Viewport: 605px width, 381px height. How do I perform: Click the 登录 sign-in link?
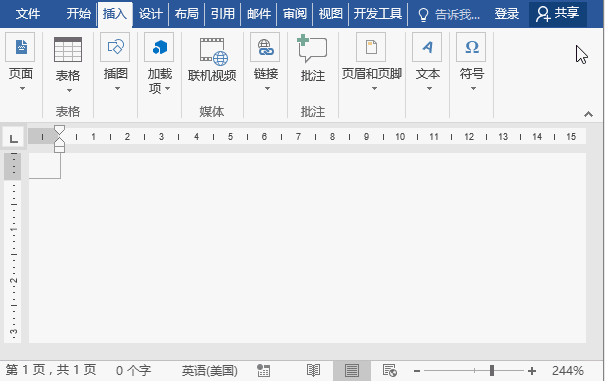coord(507,14)
